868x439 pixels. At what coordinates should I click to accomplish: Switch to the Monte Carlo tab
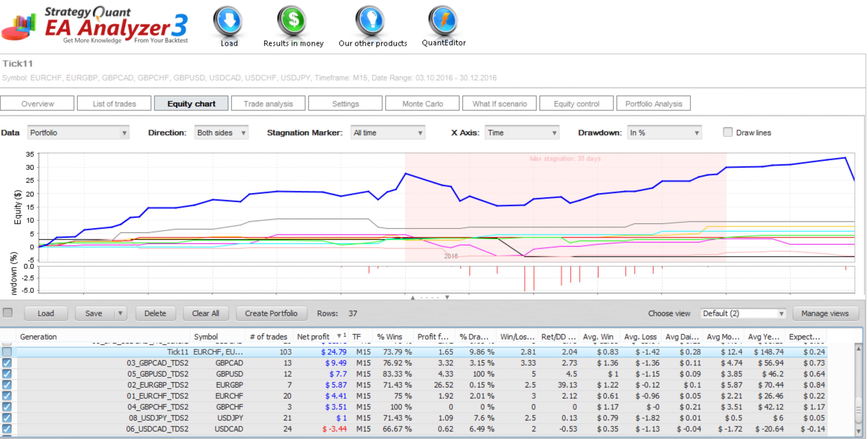(422, 103)
